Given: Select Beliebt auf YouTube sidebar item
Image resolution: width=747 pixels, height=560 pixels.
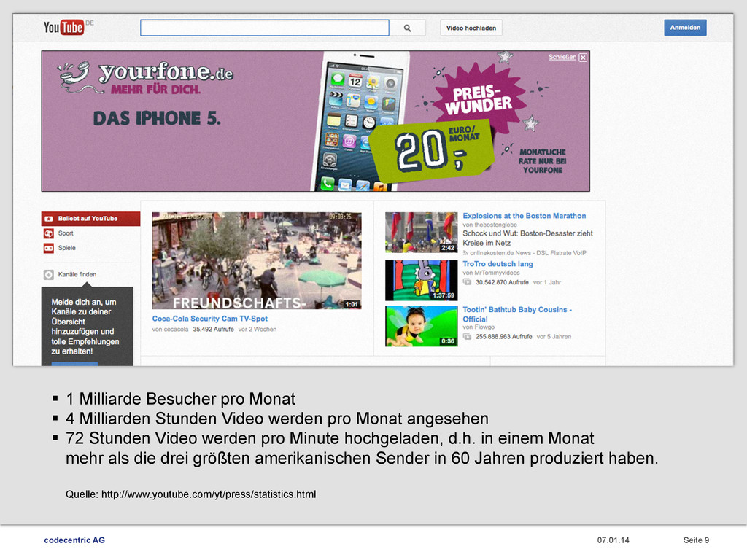Looking at the screenshot, I should coord(90,219).
